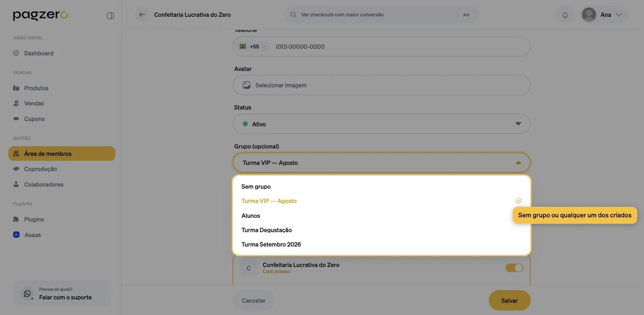Image resolution: width=644 pixels, height=315 pixels.
Task: Collapse the sidebar panel icon
Action: 110,16
